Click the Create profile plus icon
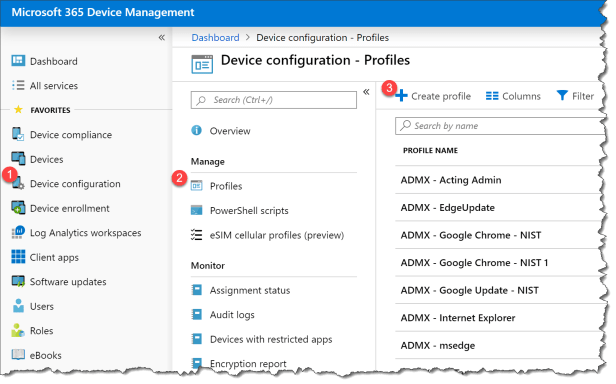Image resolution: width=616 pixels, height=384 pixels. (x=402, y=96)
